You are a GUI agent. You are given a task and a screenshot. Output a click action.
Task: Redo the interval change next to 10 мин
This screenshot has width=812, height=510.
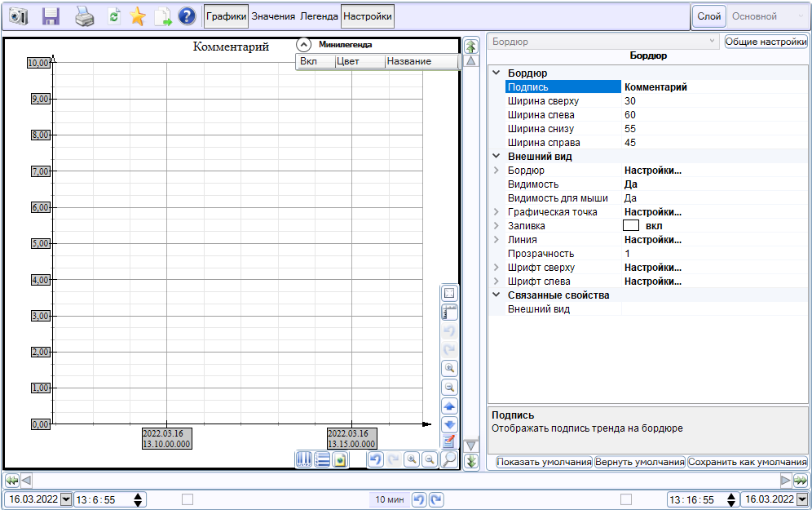[x=436, y=499]
